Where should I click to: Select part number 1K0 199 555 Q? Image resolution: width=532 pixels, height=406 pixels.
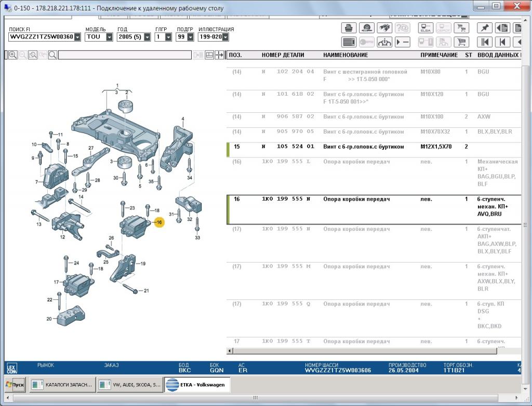(x=286, y=304)
